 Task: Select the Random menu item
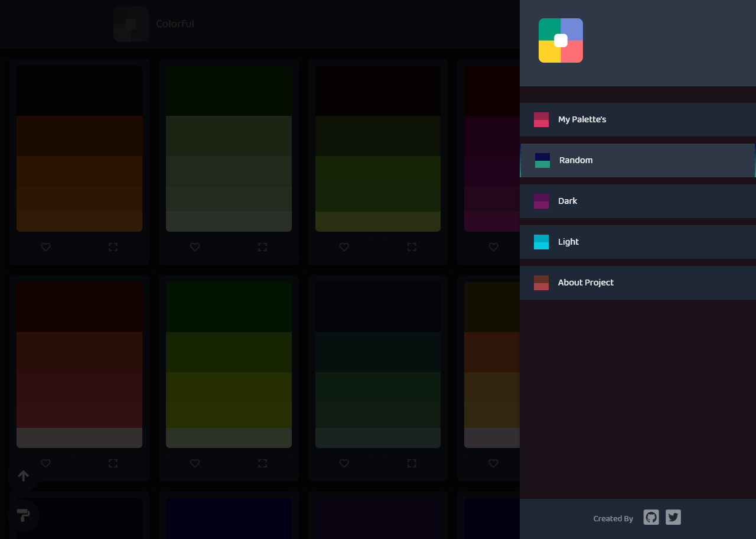(638, 160)
